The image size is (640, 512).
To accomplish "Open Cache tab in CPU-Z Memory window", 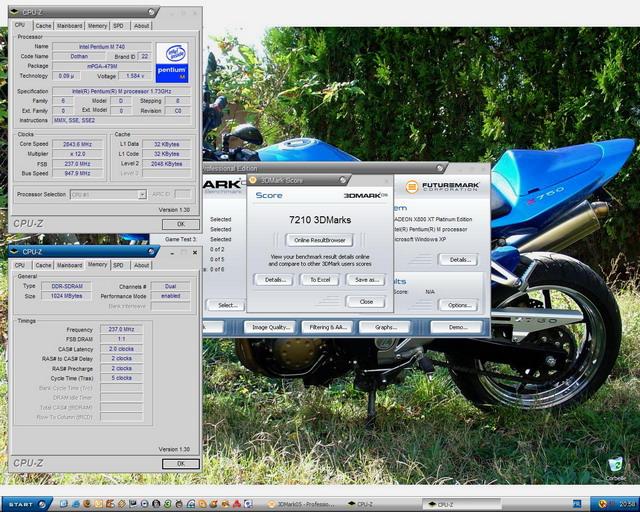I will point(43,265).
